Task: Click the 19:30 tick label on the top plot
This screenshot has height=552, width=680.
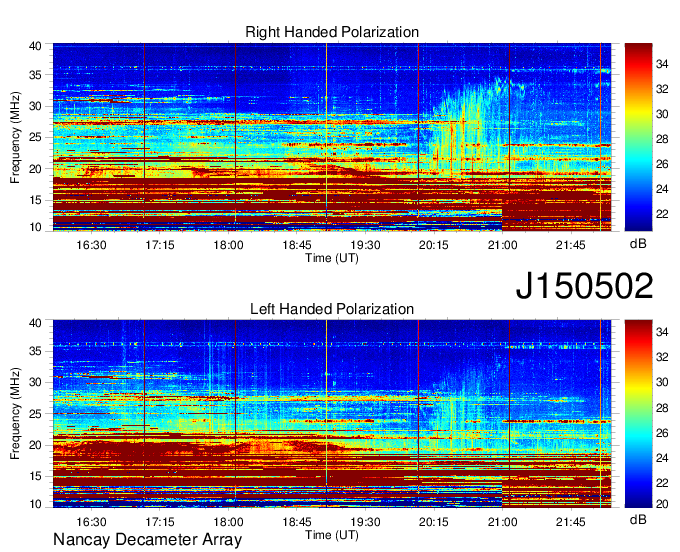Action: [365, 245]
